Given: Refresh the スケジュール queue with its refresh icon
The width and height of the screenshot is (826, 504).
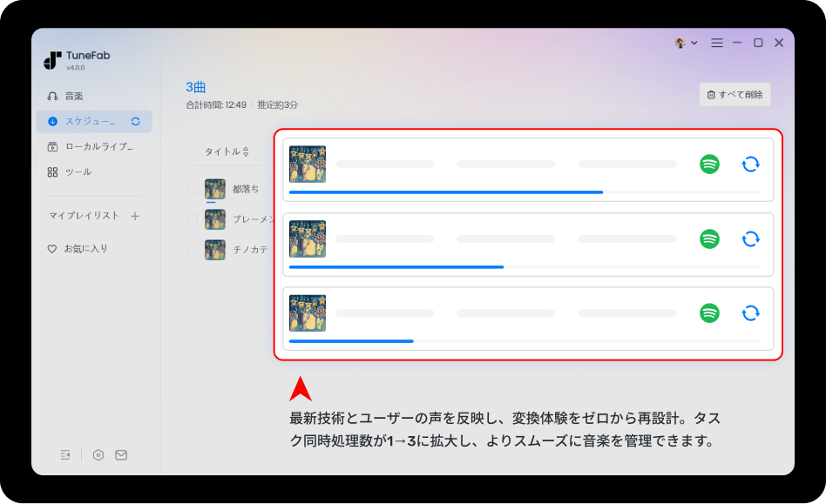Looking at the screenshot, I should pyautogui.click(x=138, y=121).
